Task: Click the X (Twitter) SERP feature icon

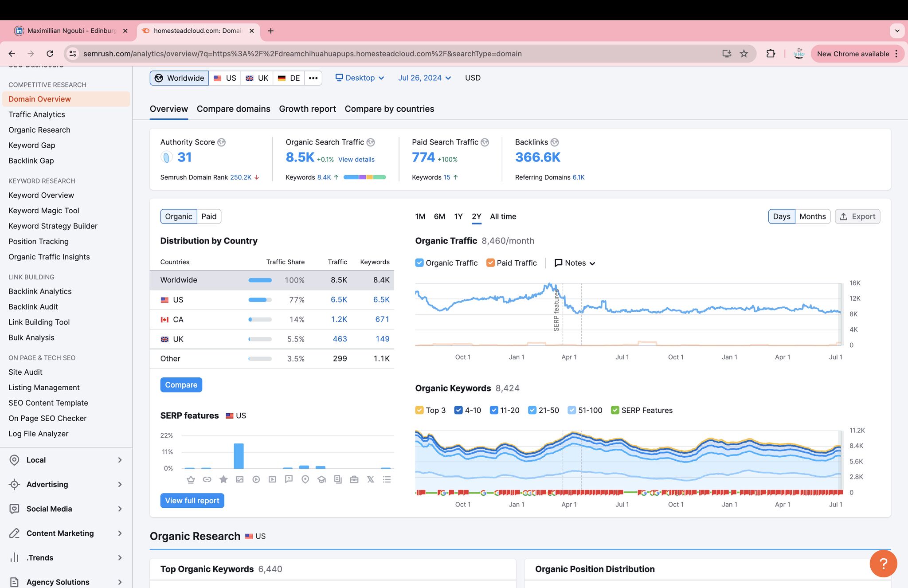Action: [x=371, y=479]
